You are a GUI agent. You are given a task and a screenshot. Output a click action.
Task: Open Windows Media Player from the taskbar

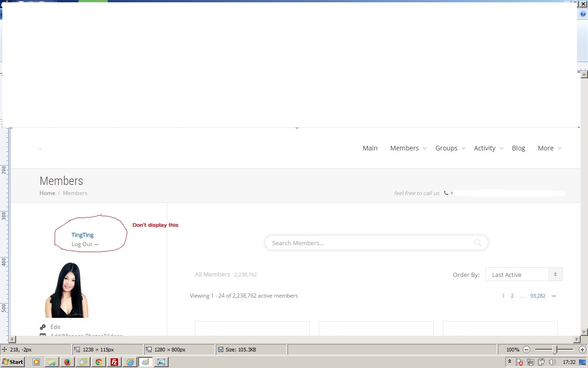[x=36, y=362]
